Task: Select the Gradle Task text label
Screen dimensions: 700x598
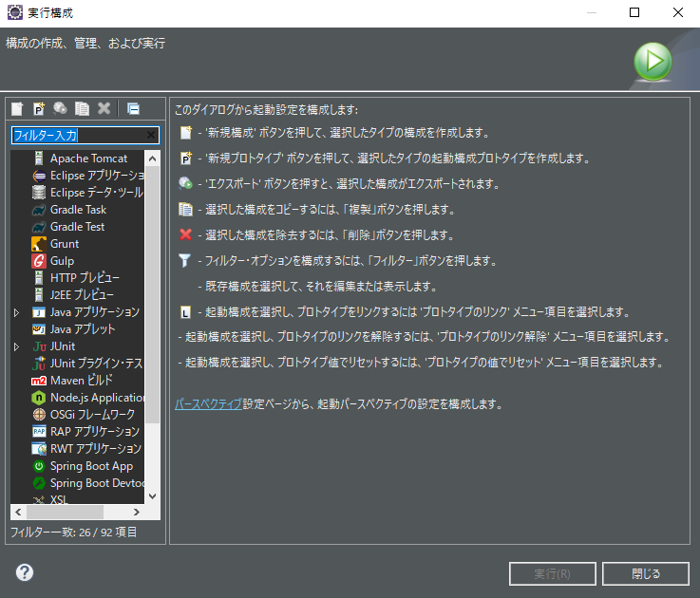Action: [x=78, y=210]
